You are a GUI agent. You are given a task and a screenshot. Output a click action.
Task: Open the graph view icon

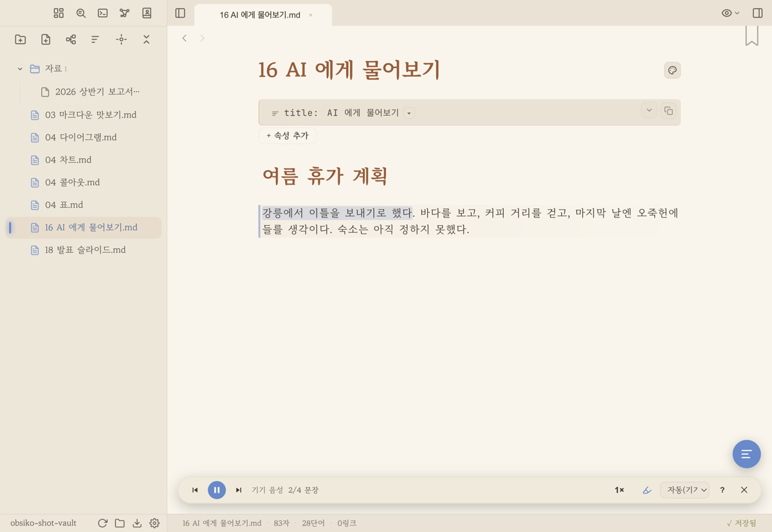(x=125, y=13)
